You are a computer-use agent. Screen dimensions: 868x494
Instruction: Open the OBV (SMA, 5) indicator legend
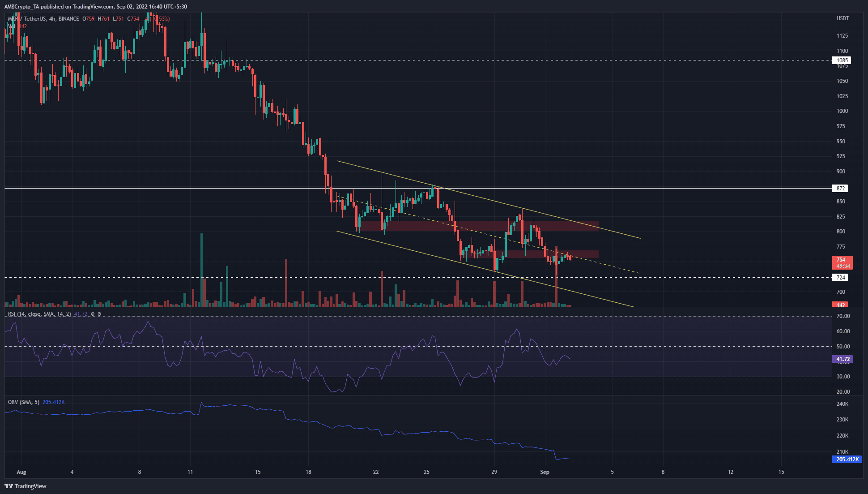click(x=24, y=402)
